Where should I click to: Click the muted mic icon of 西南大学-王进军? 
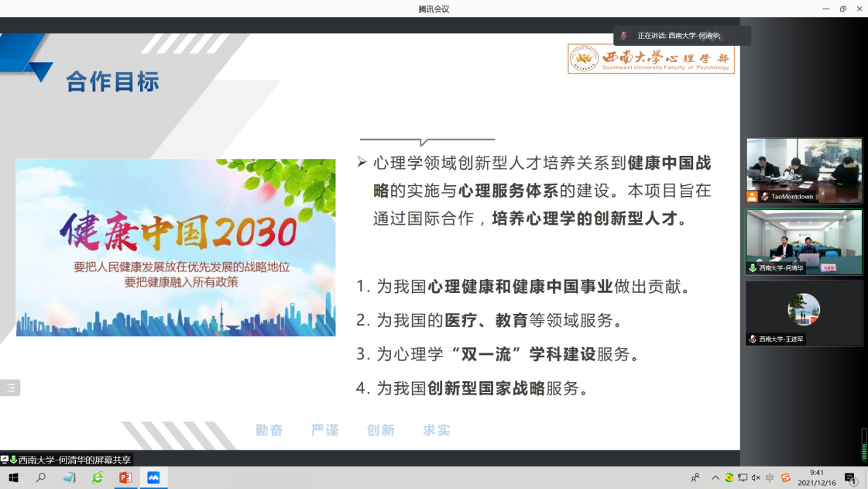coord(752,339)
